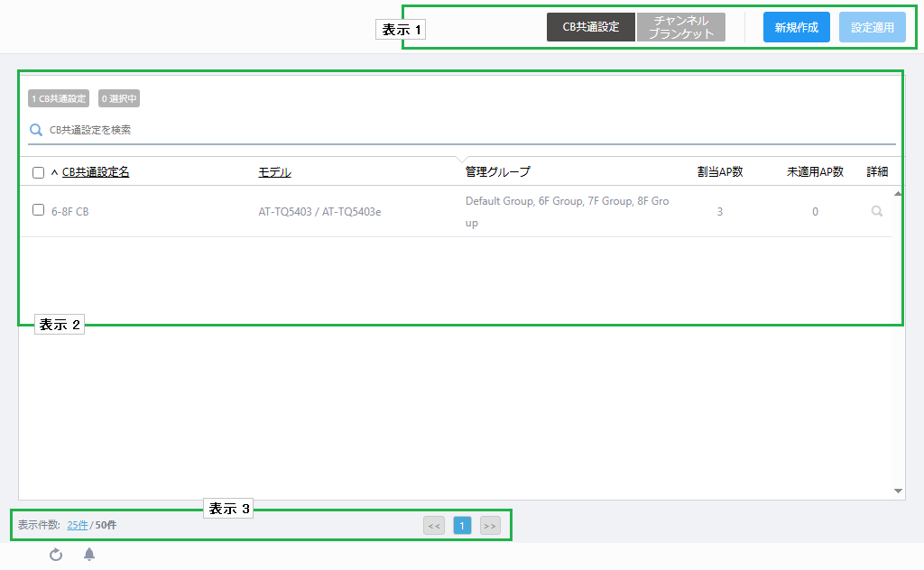The height and width of the screenshot is (570, 924).
Task: Click the table scrollbar down arrow
Action: 898,492
